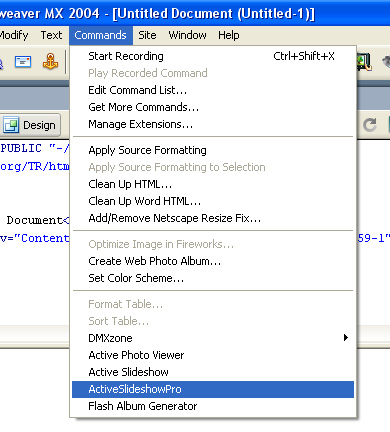The image size is (390, 432).
Task: Launch Active Slideshow command
Action: tap(213, 372)
